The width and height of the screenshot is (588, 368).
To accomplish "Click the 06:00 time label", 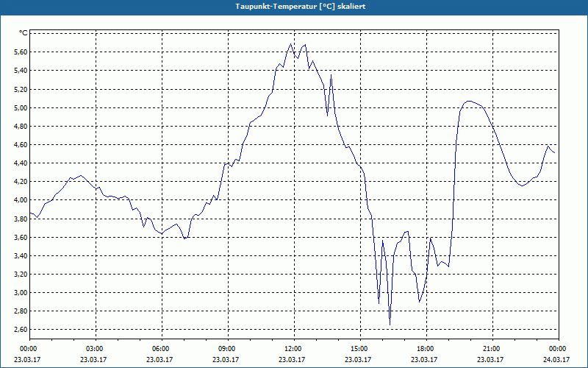I will [162, 349].
